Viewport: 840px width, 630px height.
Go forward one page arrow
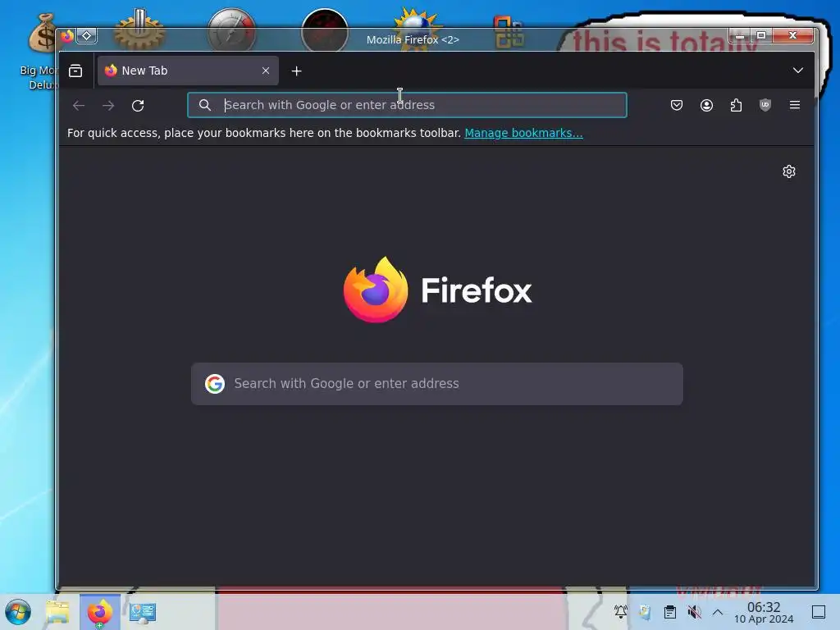click(108, 106)
